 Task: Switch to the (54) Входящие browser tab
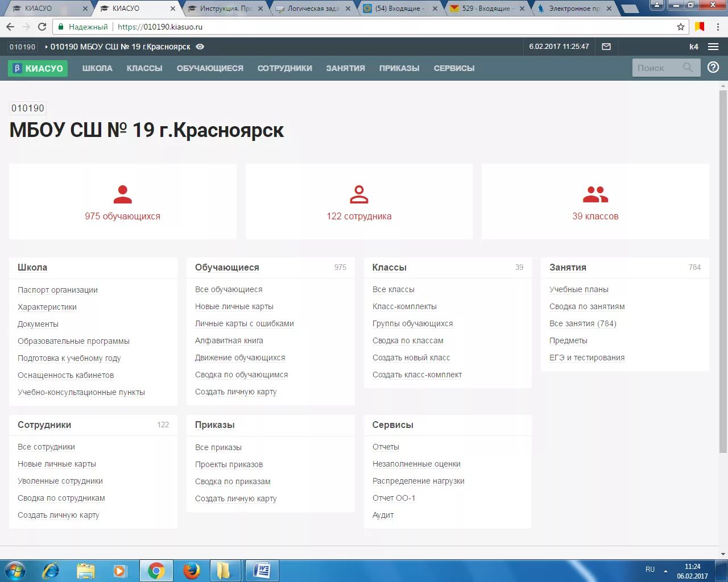[x=400, y=9]
